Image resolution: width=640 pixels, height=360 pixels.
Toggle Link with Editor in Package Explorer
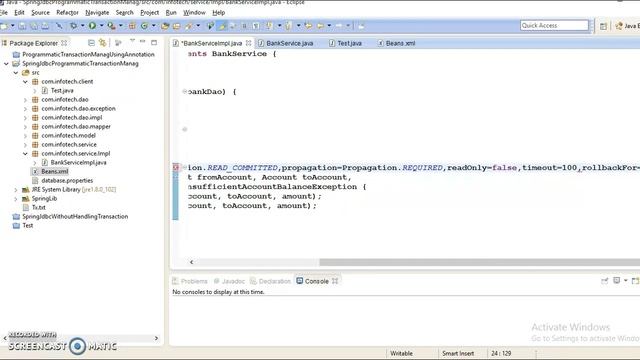(x=102, y=42)
